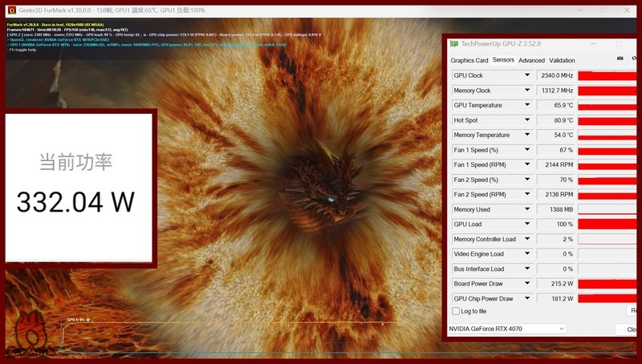Open the Memory Used sensor dropdown arrow
Image resolution: width=642 pixels, height=364 pixels.
click(527, 209)
